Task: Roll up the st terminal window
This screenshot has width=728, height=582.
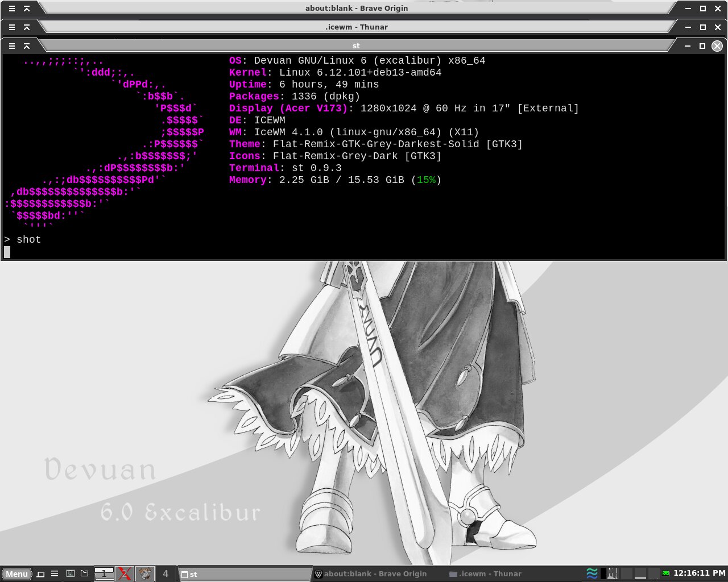Action: pos(27,46)
